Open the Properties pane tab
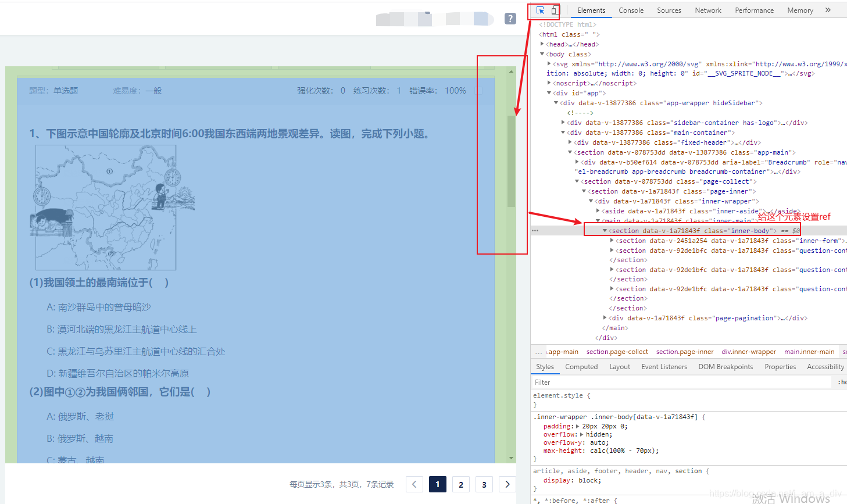The image size is (847, 504). [780, 367]
